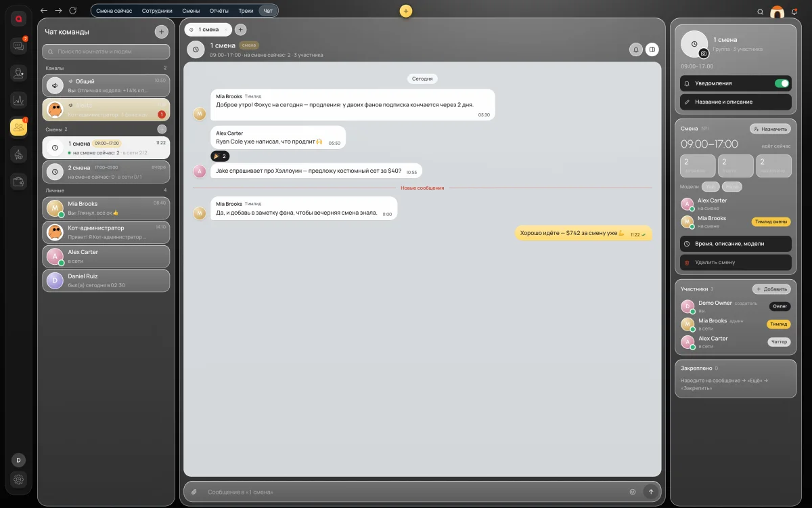Open the settings gear at sidebar bottom
The width and height of the screenshot is (812, 508).
click(19, 480)
